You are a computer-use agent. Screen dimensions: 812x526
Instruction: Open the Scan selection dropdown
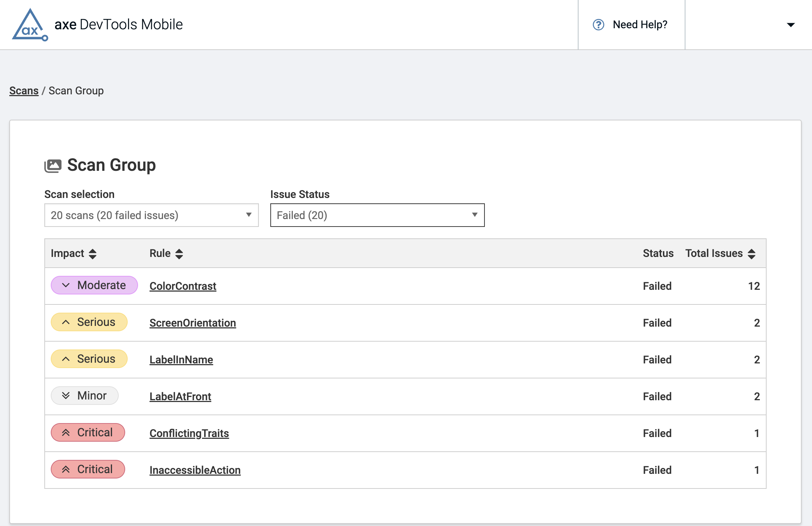point(151,215)
